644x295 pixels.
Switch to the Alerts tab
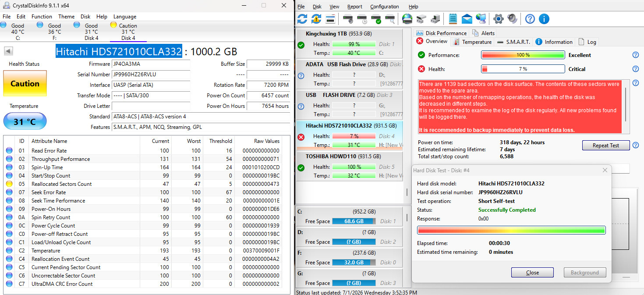pos(483,33)
